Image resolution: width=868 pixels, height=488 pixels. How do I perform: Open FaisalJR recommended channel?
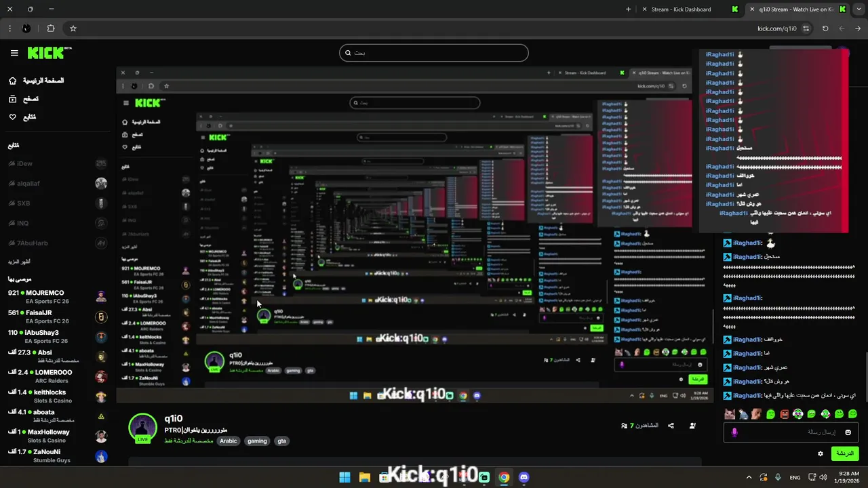pyautogui.click(x=58, y=317)
